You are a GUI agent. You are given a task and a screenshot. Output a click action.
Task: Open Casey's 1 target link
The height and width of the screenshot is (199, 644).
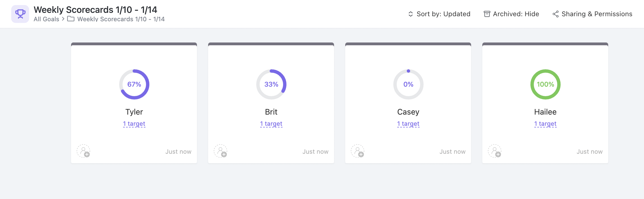pos(408,124)
